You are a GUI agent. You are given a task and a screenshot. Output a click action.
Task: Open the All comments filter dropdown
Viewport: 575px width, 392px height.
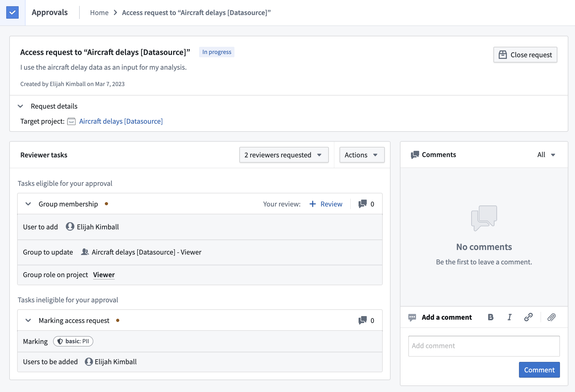pyautogui.click(x=546, y=155)
